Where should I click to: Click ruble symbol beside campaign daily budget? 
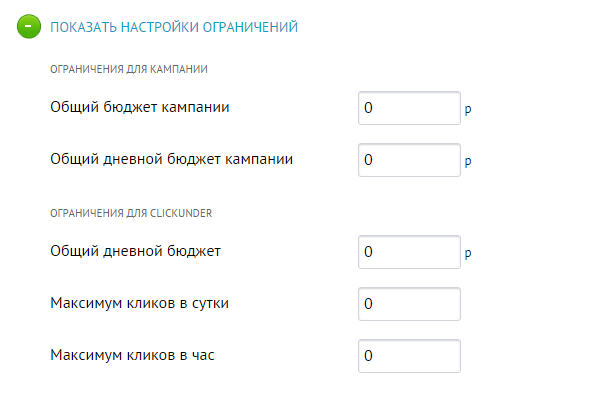coord(468,161)
